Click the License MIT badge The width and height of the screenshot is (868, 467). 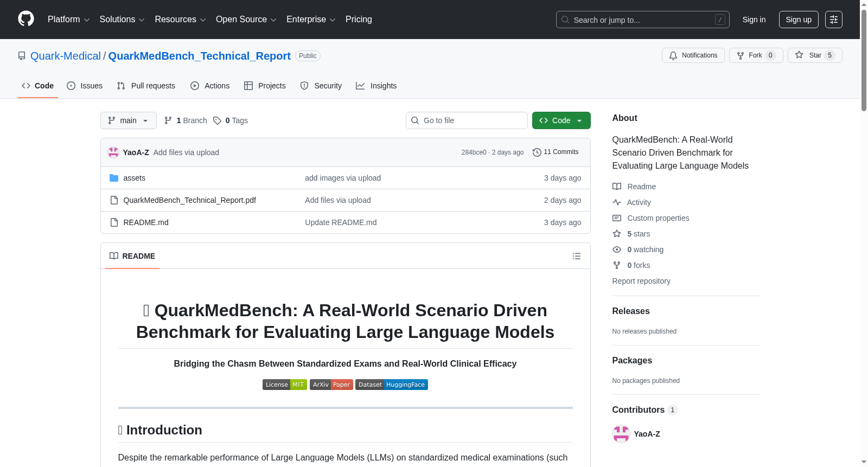285,385
